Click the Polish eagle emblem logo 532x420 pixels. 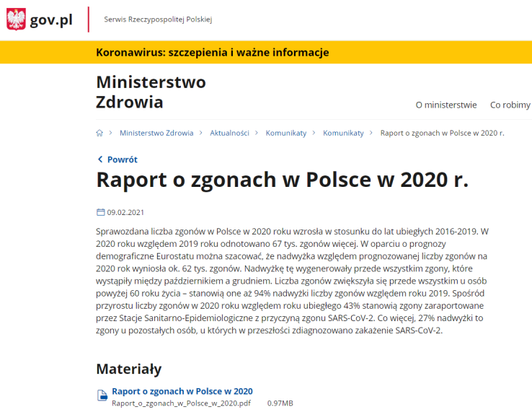click(x=16, y=19)
